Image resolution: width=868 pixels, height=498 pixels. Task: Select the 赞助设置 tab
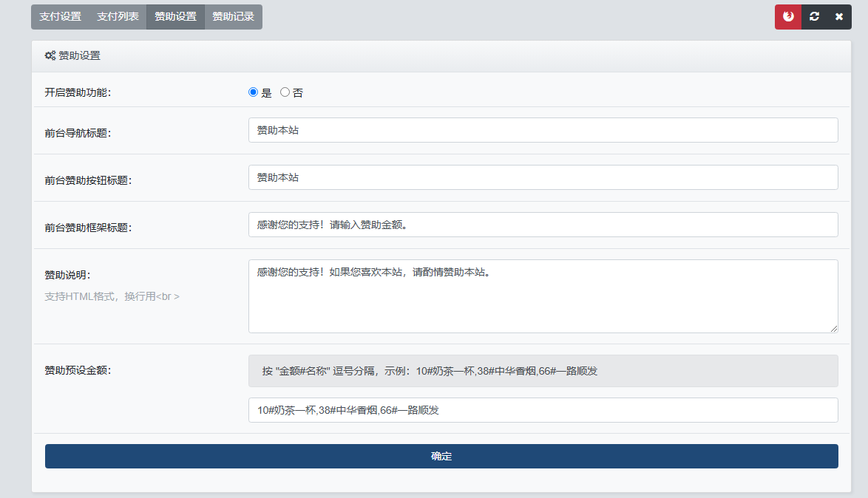point(175,17)
